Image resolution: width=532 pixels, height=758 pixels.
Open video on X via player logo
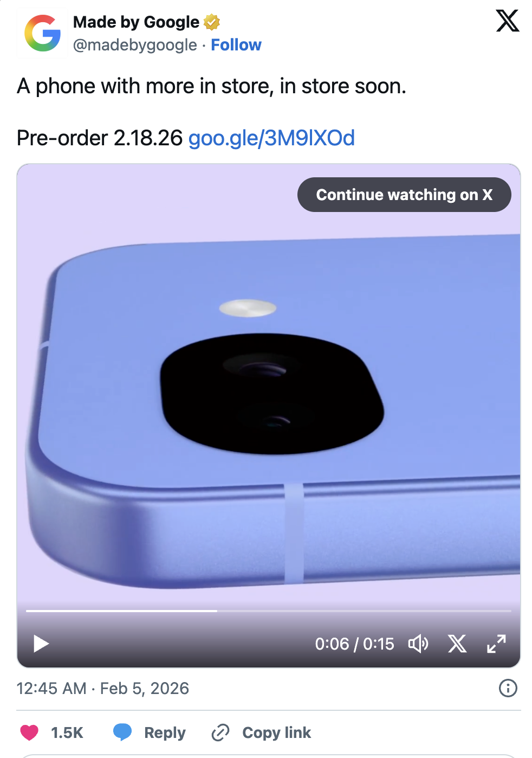(457, 644)
